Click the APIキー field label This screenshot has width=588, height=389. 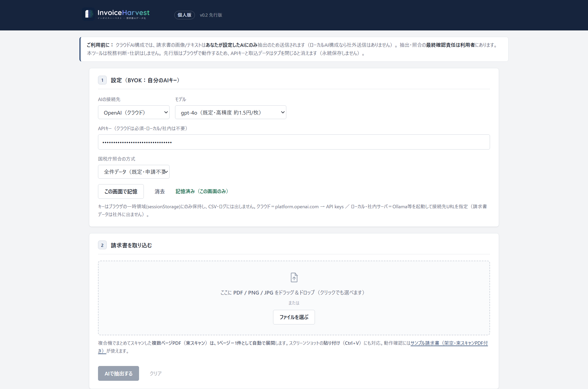(143, 128)
